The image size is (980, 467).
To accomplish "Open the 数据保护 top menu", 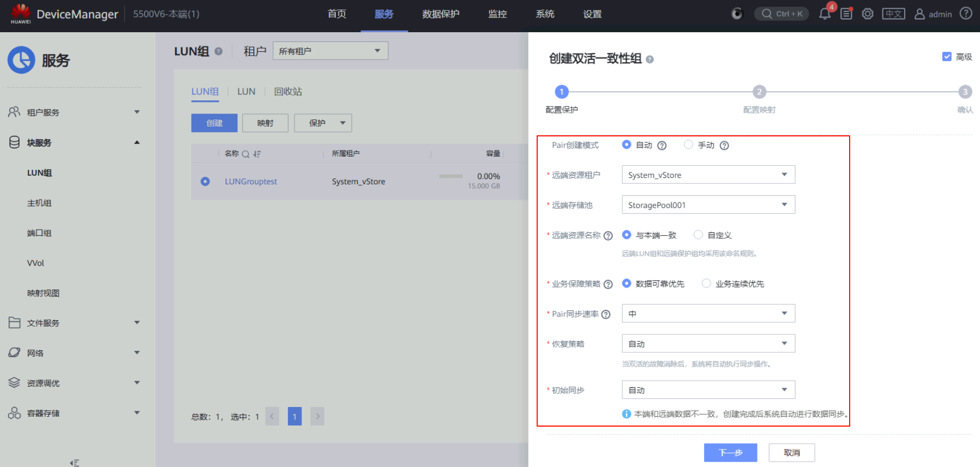I will (441, 14).
